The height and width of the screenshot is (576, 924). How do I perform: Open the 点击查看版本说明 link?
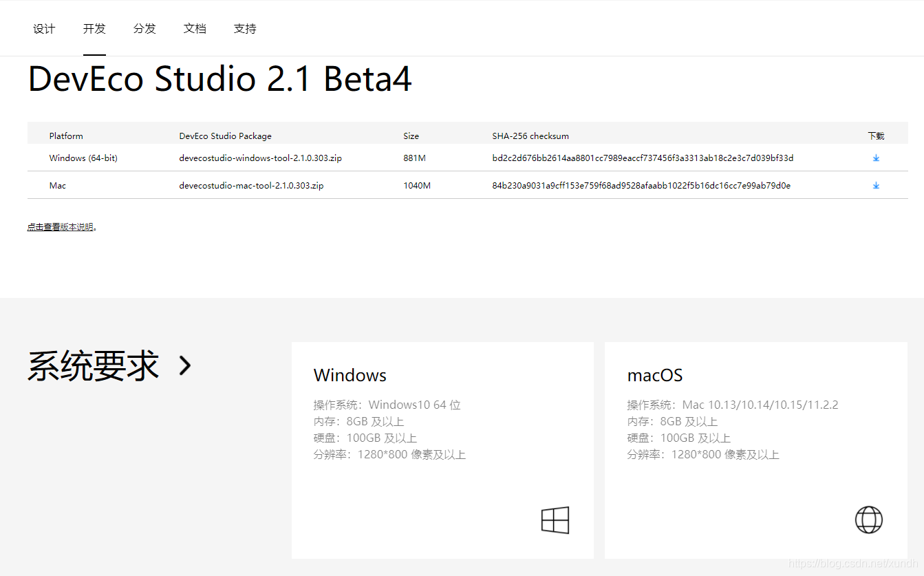(61, 227)
